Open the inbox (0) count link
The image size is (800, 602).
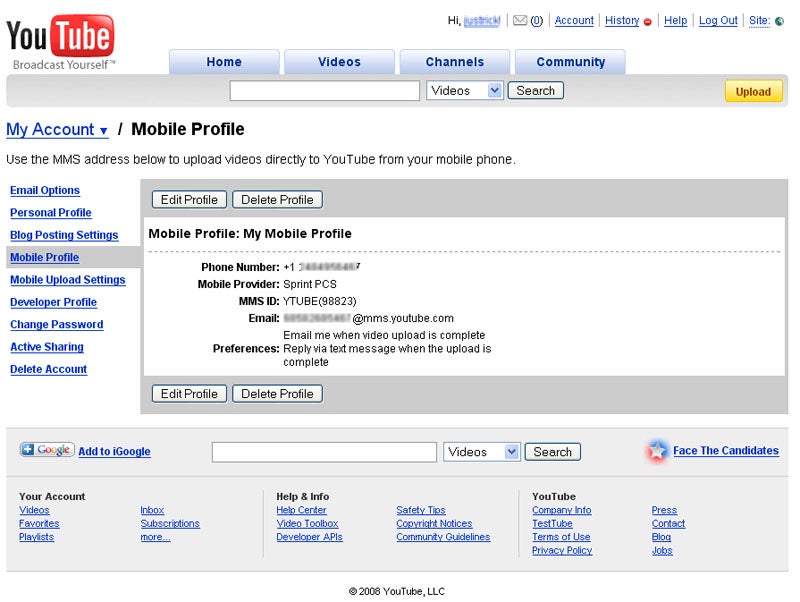(536, 20)
